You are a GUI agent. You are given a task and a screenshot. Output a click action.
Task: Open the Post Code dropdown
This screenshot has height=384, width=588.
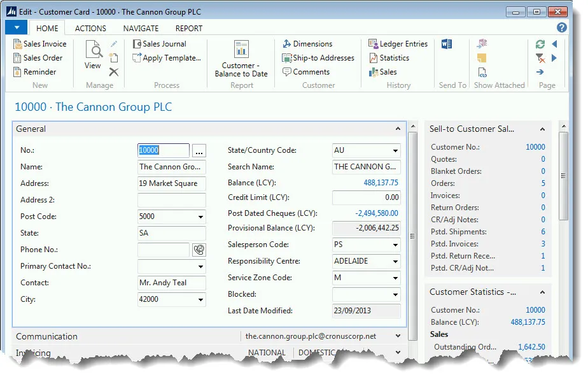[x=200, y=217]
